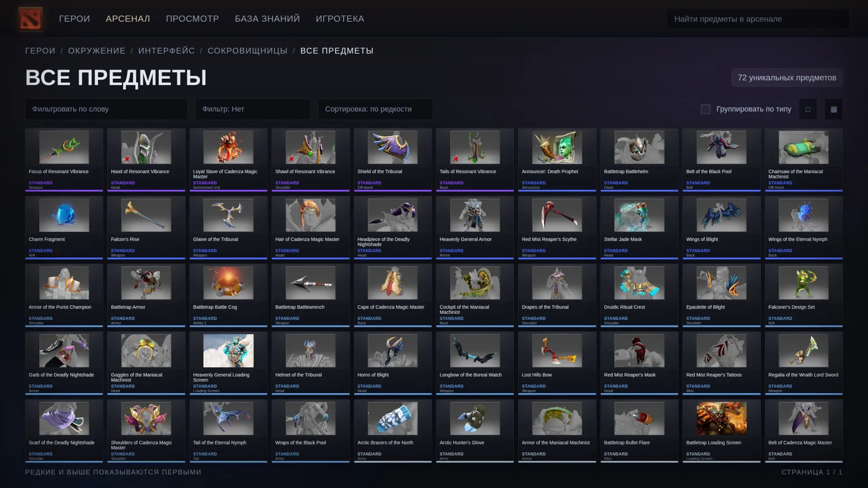Viewport: 868px width, 488px height.
Task: Select the Charm Fragment item
Action: (x=64, y=228)
